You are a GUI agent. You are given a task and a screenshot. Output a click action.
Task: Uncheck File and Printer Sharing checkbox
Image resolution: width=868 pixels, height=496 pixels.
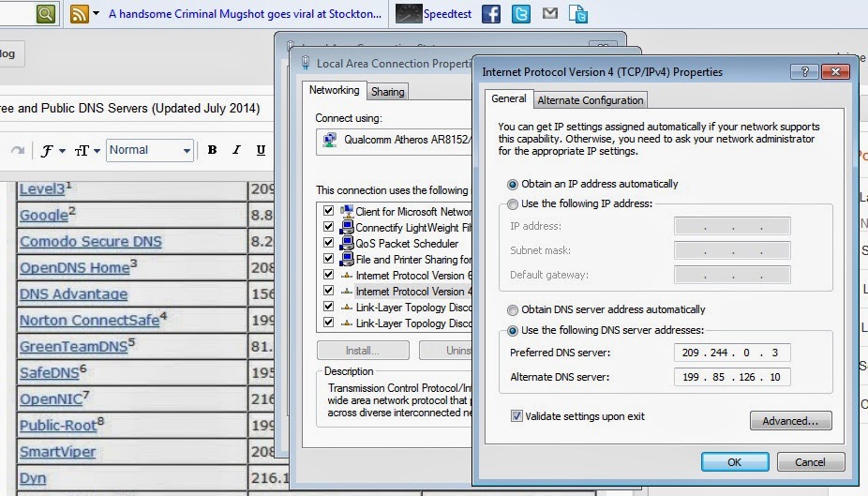coord(328,259)
